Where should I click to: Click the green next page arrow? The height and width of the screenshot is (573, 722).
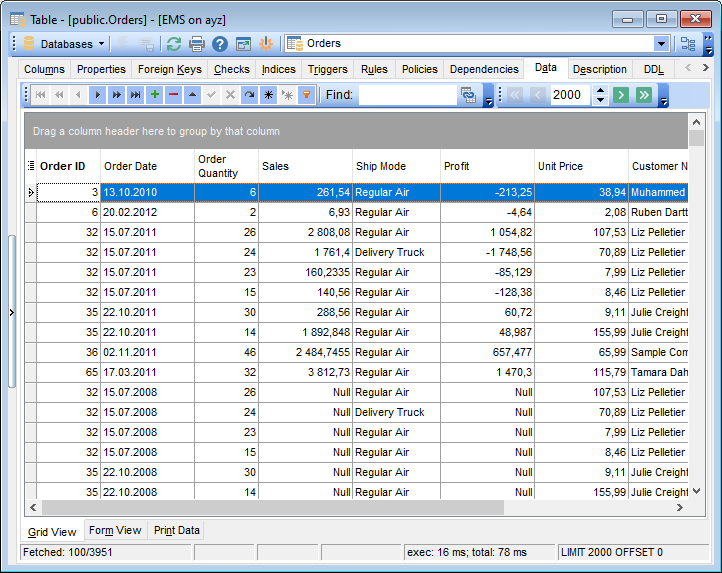tap(621, 95)
